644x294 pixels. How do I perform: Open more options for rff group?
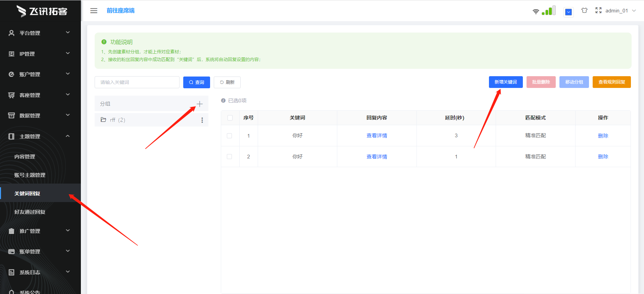202,120
